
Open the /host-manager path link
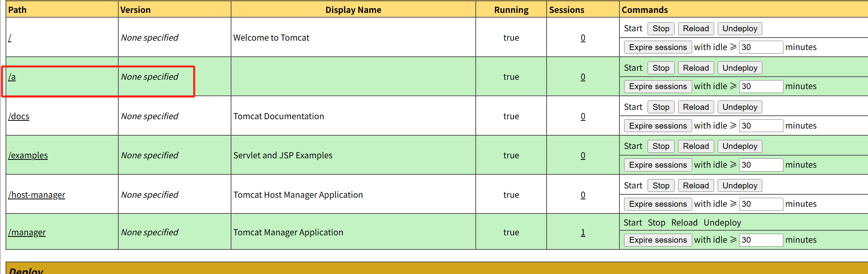tap(37, 195)
